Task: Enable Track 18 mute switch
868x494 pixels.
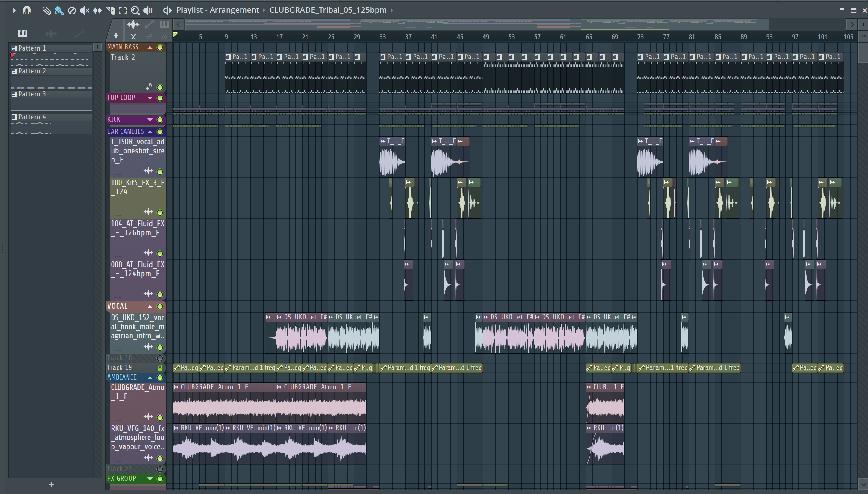Action: [159, 358]
